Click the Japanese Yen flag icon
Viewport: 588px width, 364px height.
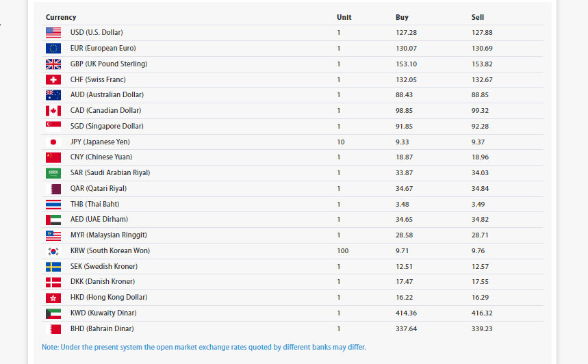[53, 142]
